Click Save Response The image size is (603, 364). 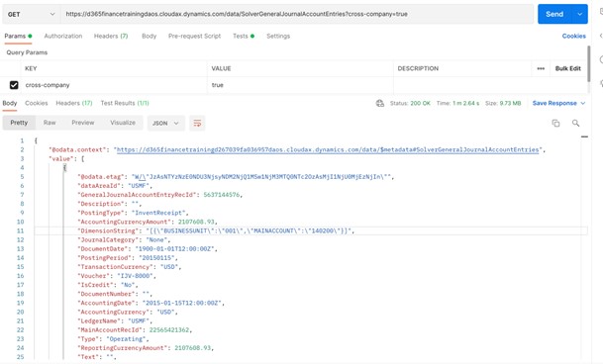pos(554,103)
